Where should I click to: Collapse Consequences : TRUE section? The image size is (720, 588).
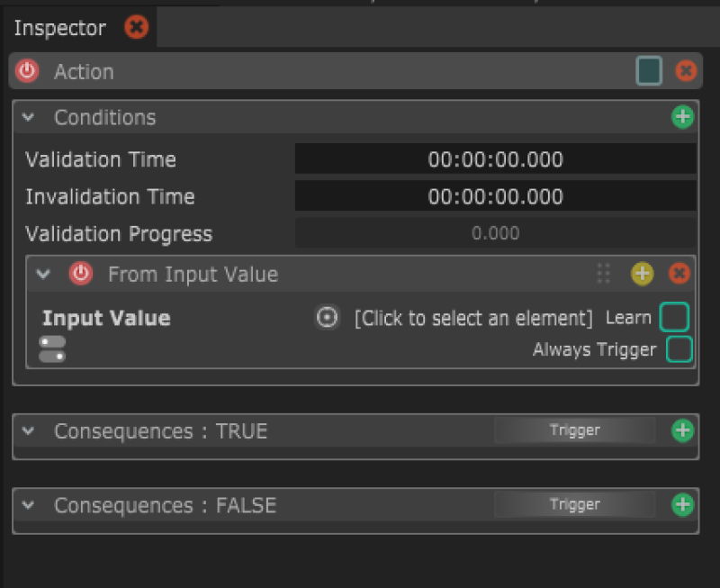(x=28, y=431)
